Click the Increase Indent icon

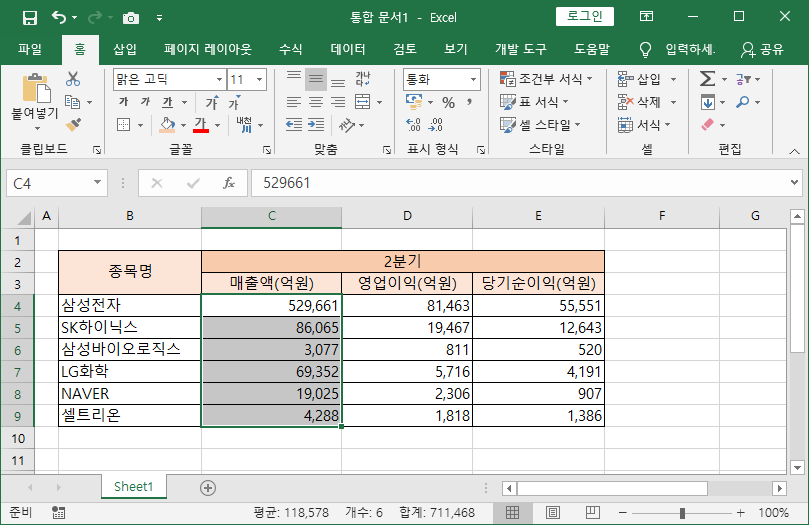[316, 125]
